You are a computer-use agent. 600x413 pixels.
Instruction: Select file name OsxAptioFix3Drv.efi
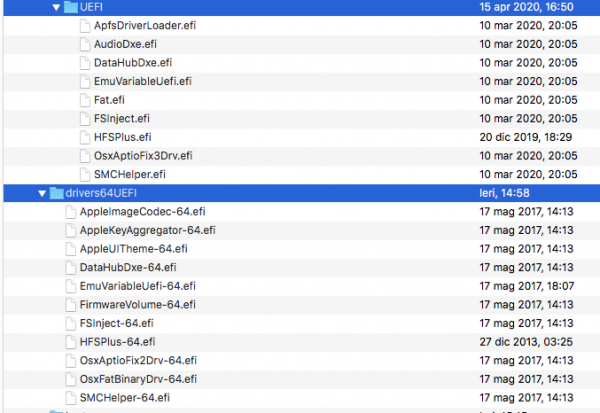click(x=143, y=156)
